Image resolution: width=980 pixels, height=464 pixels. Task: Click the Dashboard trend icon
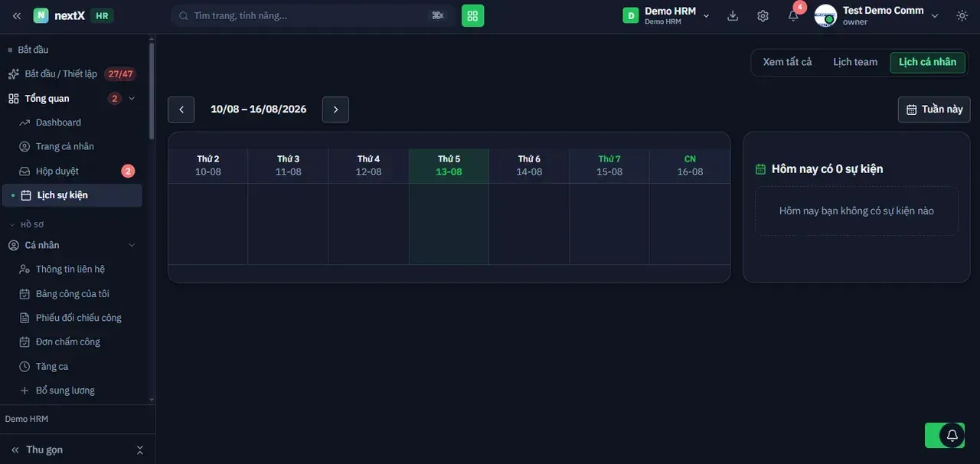click(x=24, y=123)
